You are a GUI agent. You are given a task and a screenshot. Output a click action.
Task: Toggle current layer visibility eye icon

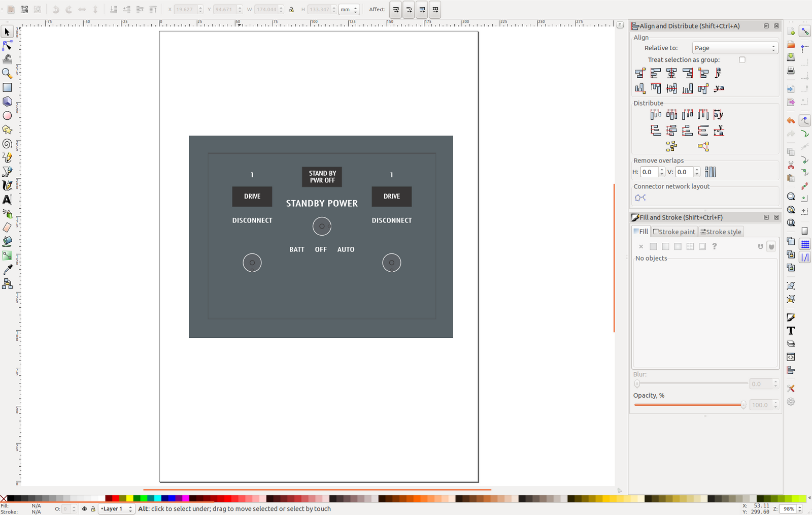pyautogui.click(x=84, y=508)
